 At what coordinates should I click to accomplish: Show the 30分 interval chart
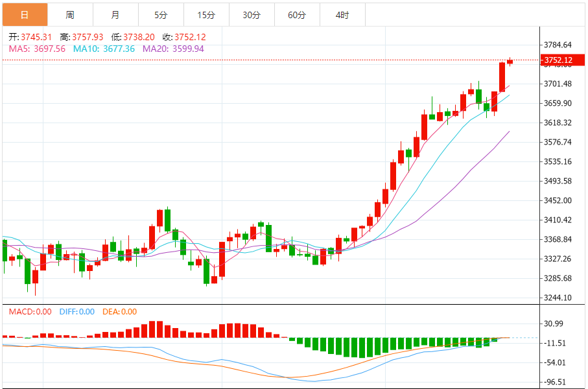[x=252, y=14]
